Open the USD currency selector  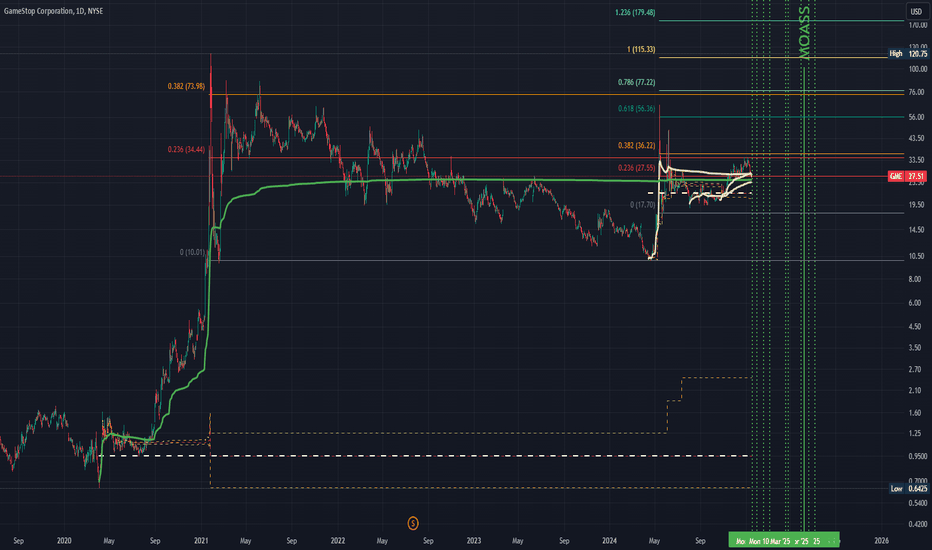click(x=914, y=12)
